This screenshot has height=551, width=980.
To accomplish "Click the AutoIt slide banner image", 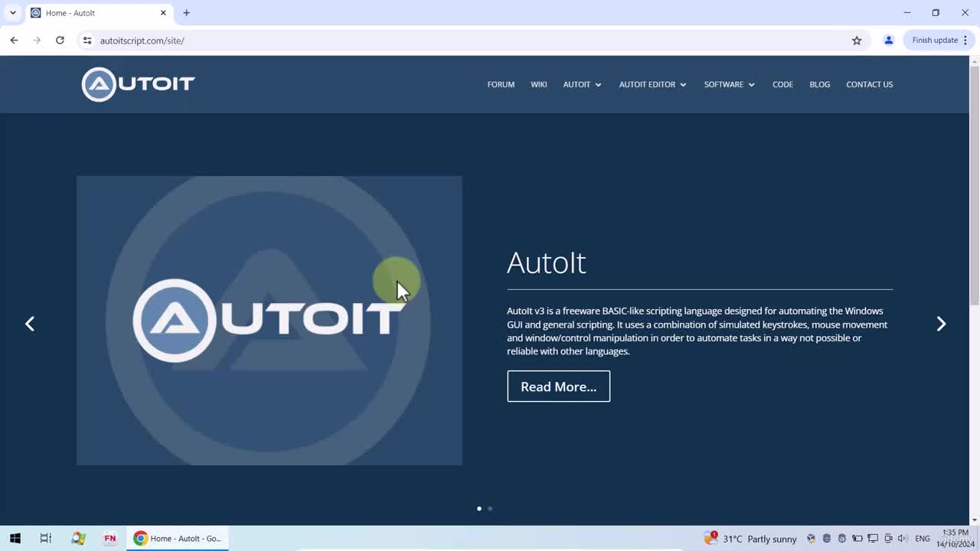I will pyautogui.click(x=269, y=321).
